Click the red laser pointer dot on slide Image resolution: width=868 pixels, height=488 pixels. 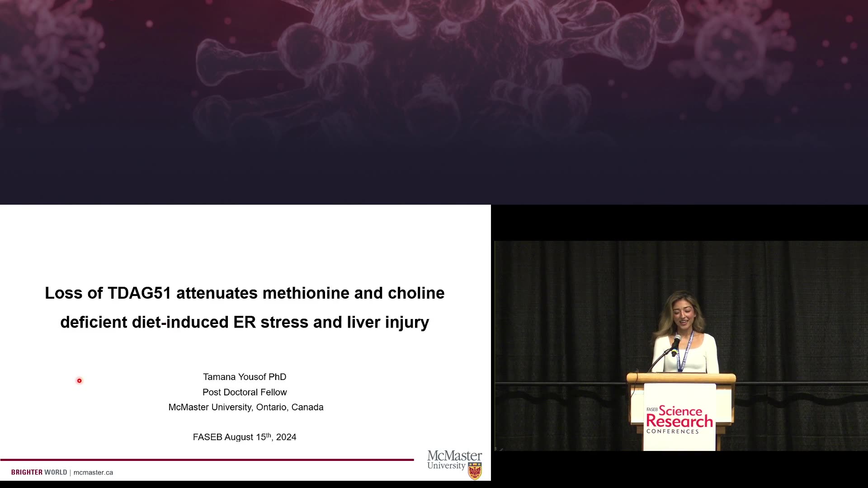[x=79, y=381]
